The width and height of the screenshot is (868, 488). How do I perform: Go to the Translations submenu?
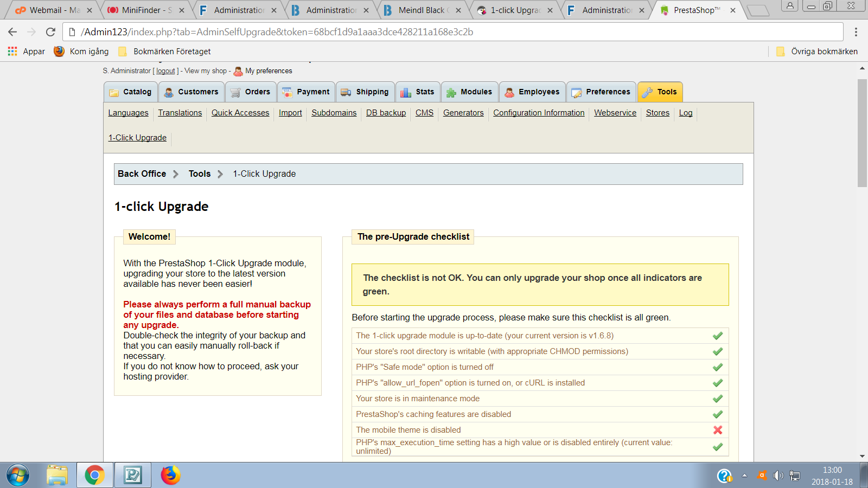coord(180,113)
